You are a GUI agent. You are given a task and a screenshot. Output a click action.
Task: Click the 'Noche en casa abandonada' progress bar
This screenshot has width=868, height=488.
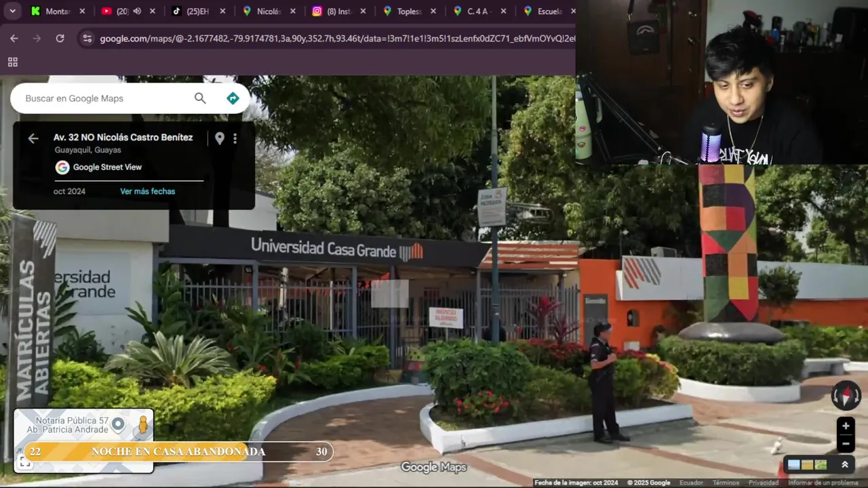pyautogui.click(x=178, y=452)
